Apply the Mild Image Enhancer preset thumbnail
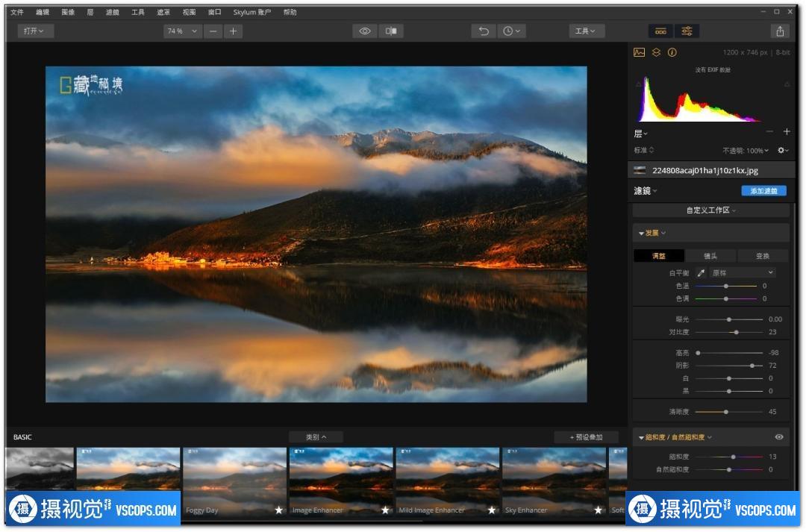 pyautogui.click(x=448, y=482)
